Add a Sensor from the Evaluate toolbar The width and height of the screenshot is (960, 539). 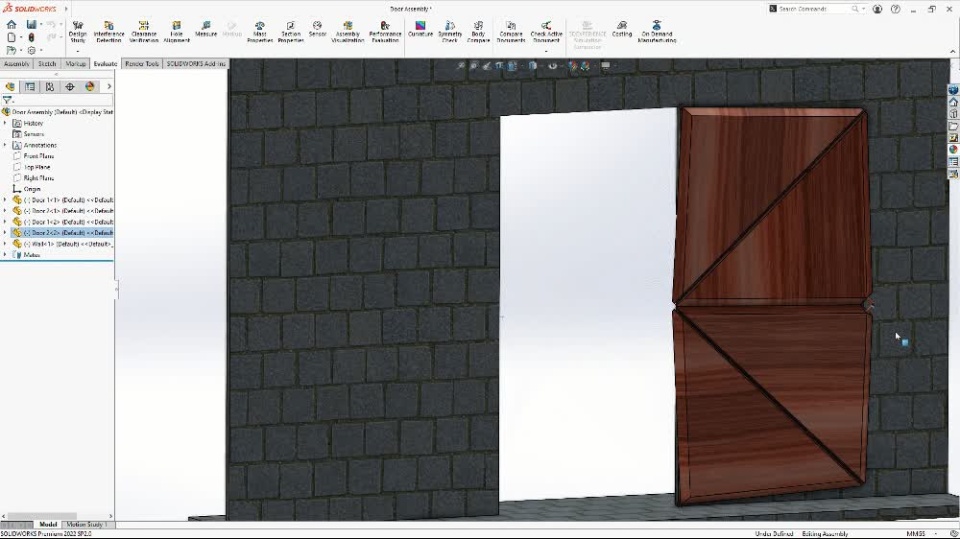pos(317,29)
